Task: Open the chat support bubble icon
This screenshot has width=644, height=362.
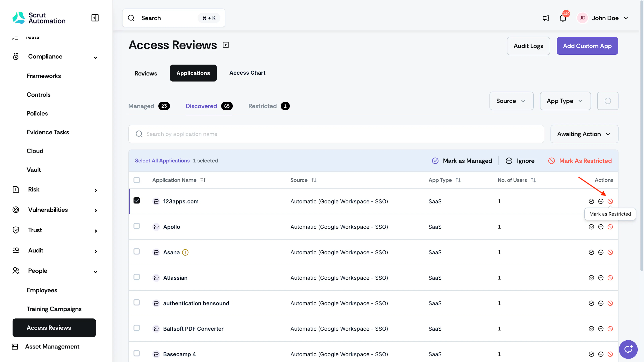Action: click(x=628, y=349)
